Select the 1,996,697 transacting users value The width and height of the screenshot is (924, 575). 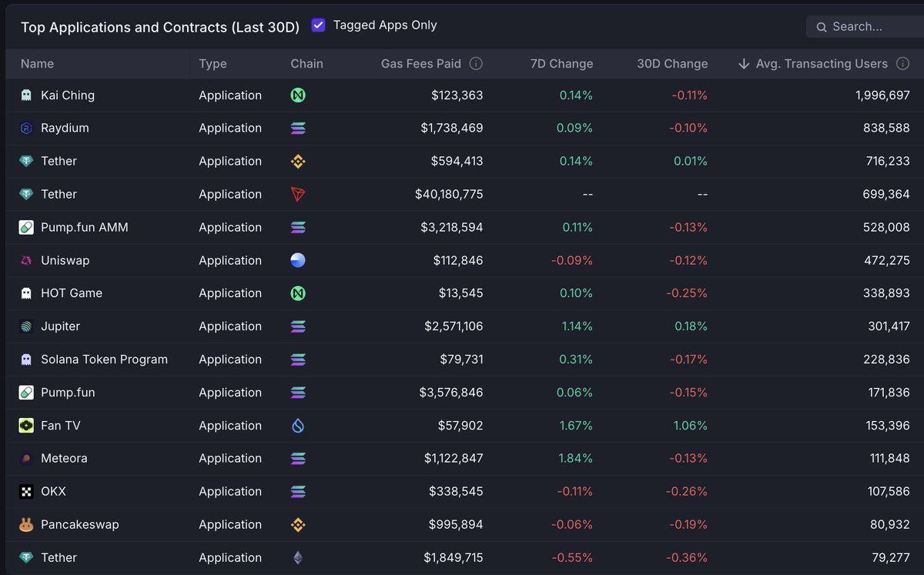pyautogui.click(x=882, y=95)
